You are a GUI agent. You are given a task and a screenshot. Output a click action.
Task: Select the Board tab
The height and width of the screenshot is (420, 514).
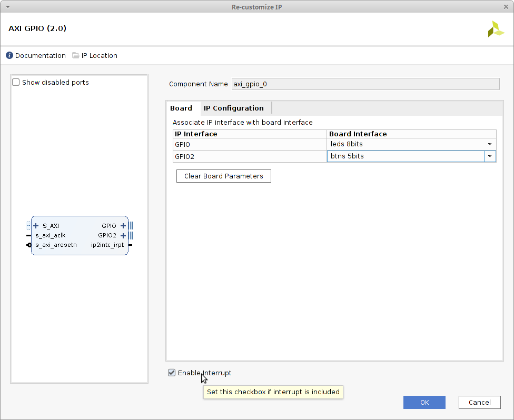pos(181,108)
